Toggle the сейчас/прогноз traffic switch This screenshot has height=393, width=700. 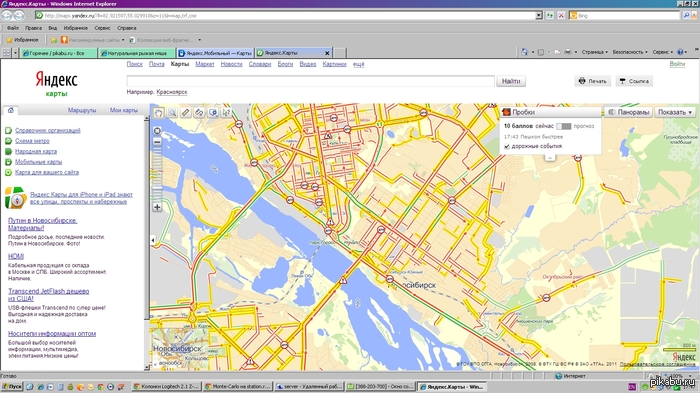[564, 126]
